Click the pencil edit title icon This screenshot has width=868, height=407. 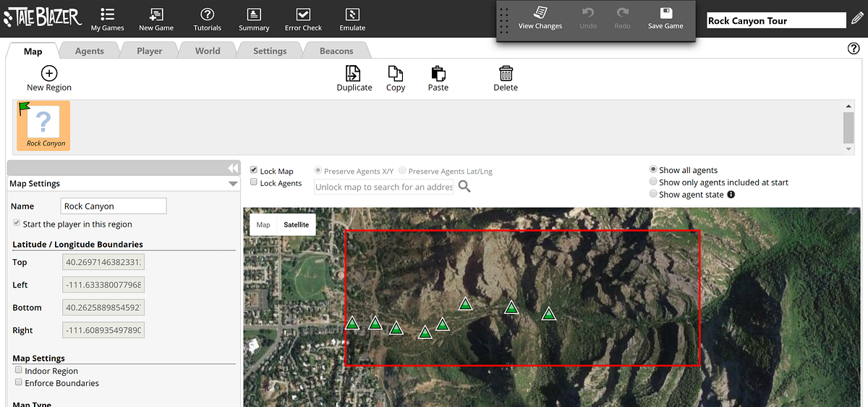pyautogui.click(x=857, y=20)
